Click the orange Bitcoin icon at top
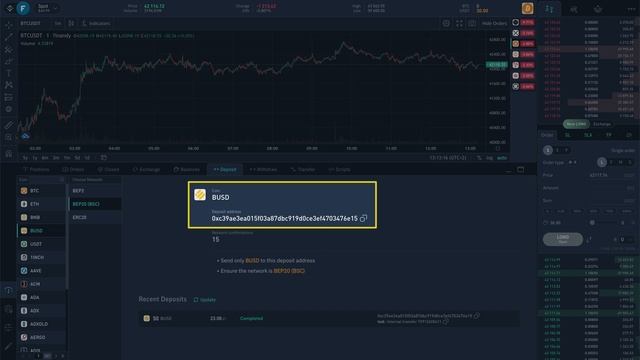The height and width of the screenshot is (360, 640). coord(527,8)
